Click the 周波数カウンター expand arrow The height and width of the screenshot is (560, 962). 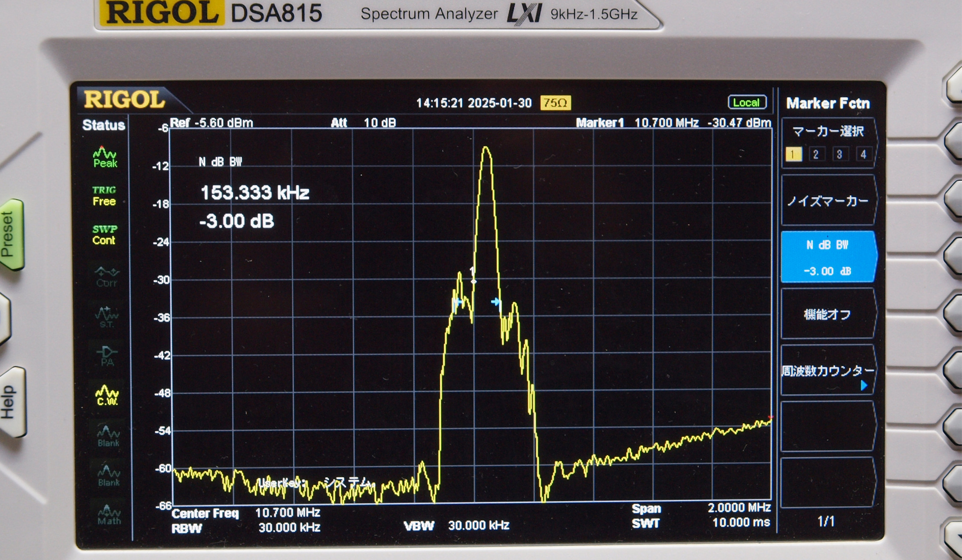(864, 386)
